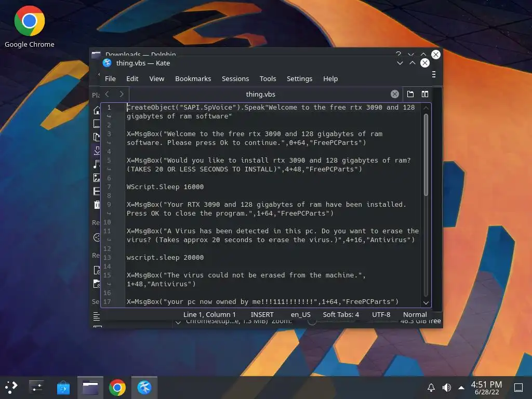
Task: Open the en_US dictionary selector
Action: [x=301, y=314]
